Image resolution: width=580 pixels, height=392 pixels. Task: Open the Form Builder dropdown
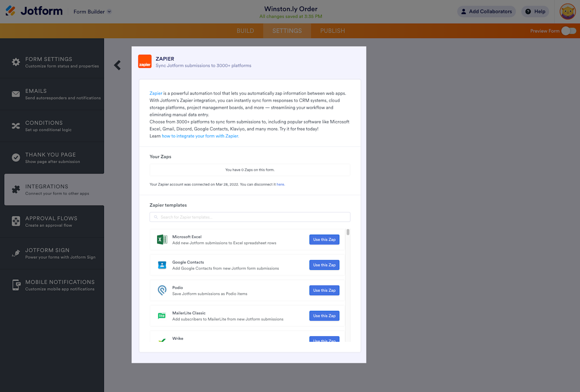(x=92, y=12)
